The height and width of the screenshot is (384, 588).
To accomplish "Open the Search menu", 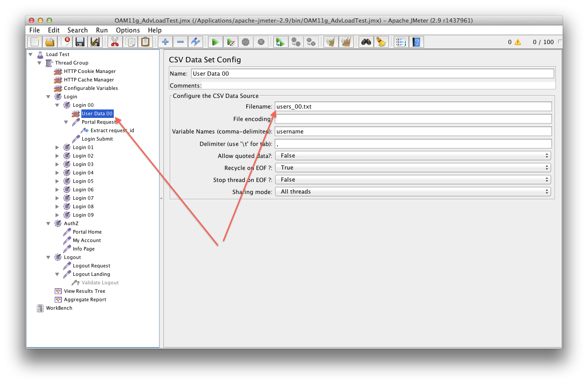I will 78,30.
